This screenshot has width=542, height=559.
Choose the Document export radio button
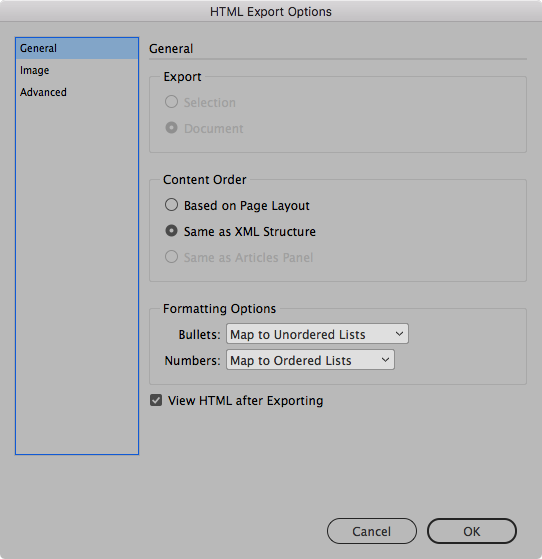(171, 128)
